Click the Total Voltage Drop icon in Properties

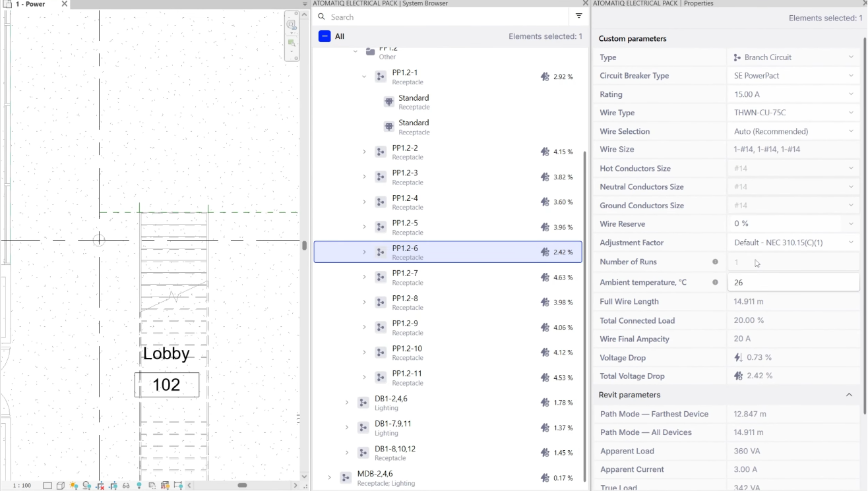click(739, 376)
